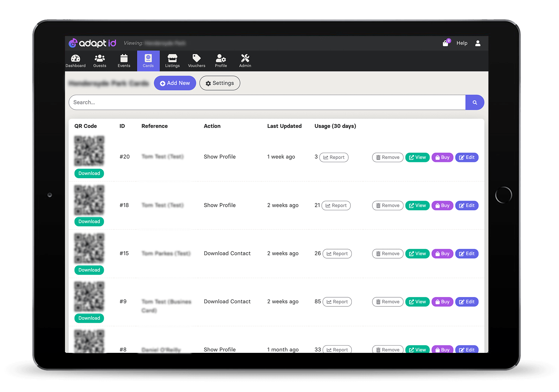
Task: Open the Profile section
Action: tap(221, 61)
